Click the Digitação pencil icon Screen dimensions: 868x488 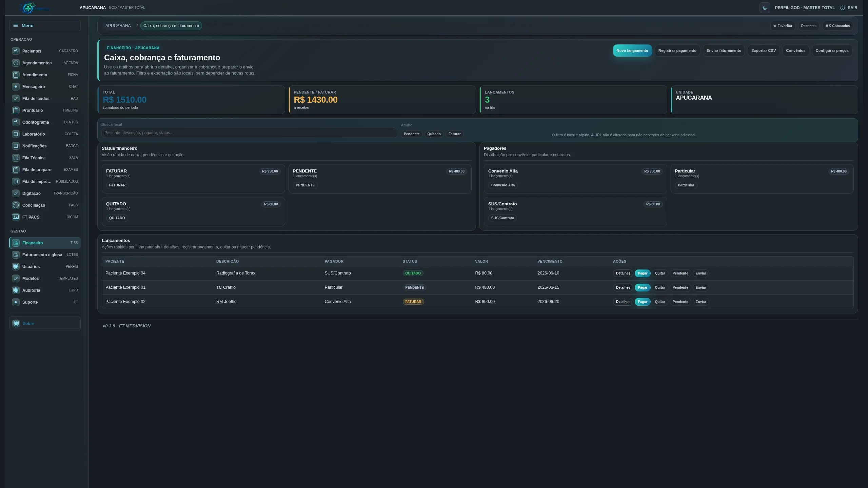coord(16,193)
